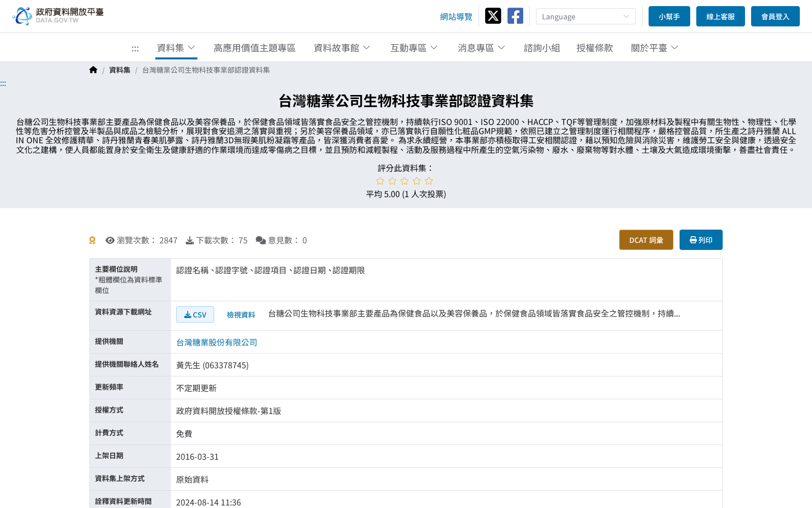The image size is (812, 508).
Task: Download the CSV resource file
Action: [x=195, y=314]
